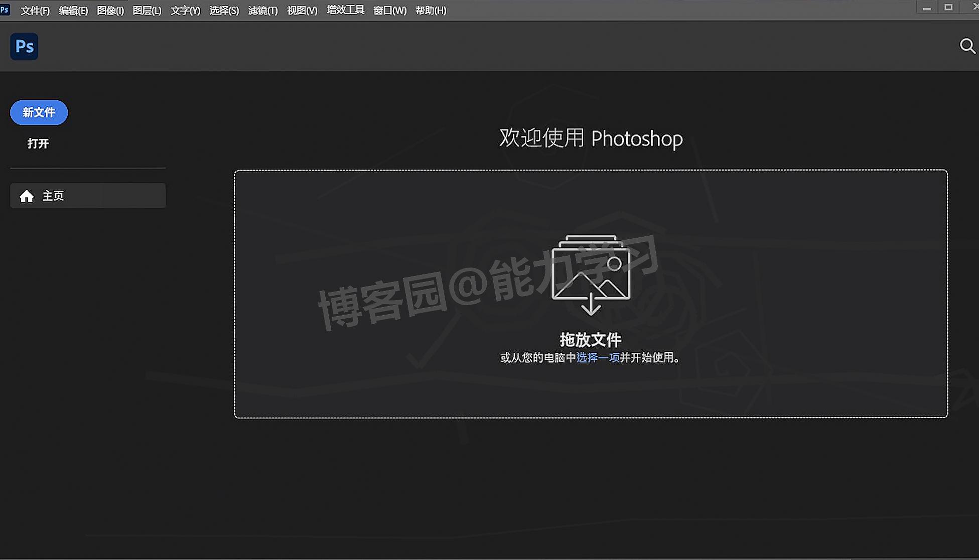The image size is (979, 560).
Task: Open the 文字(Y) Type menu
Action: coord(185,11)
